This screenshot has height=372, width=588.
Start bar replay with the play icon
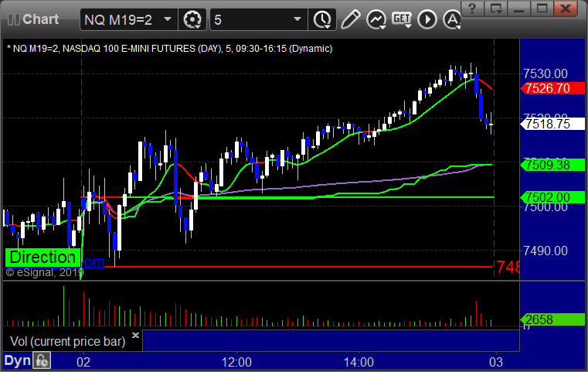tap(427, 19)
